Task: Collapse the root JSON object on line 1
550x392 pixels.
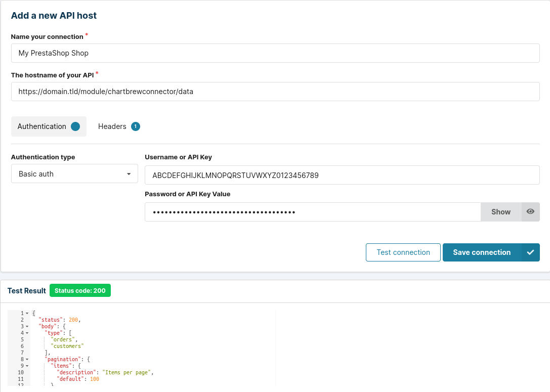Action: (27, 313)
